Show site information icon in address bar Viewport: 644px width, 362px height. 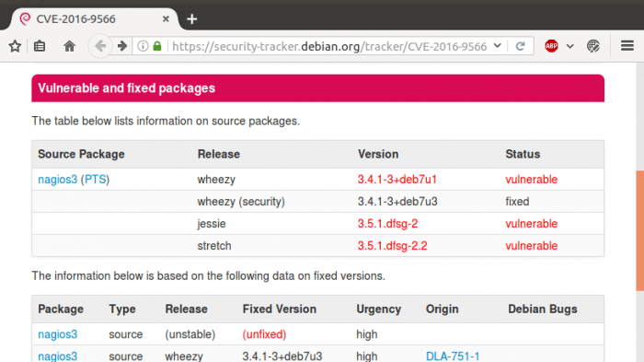click(x=143, y=46)
